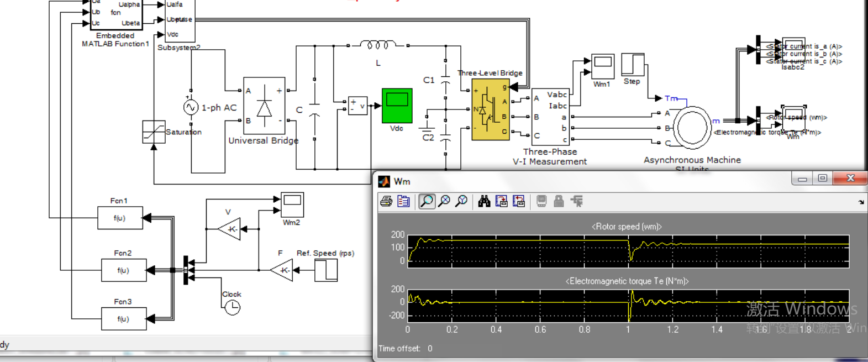Screen dimensions: 868x362
Task: Toggle floating scope in Wm toolbar
Action: coord(541,201)
